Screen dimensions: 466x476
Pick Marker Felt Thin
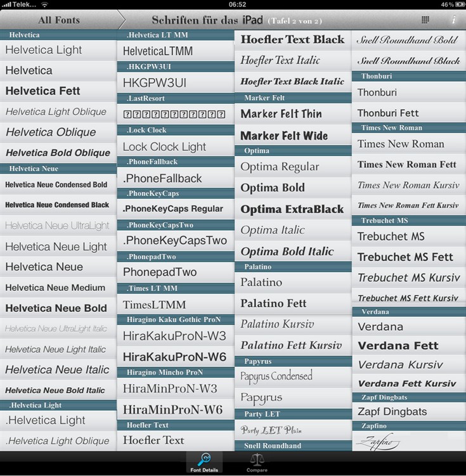coord(293,113)
